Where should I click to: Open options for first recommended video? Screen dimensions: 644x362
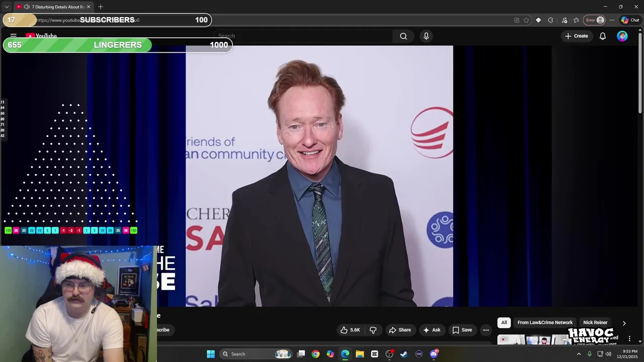pyautogui.click(x=629, y=339)
